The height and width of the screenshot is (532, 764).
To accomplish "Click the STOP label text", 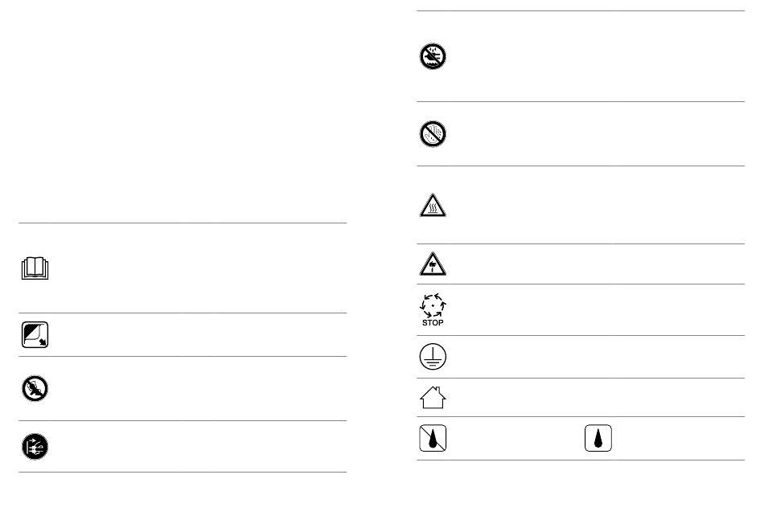I will 433,323.
